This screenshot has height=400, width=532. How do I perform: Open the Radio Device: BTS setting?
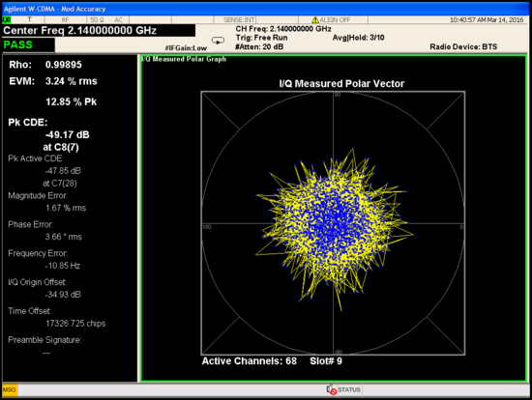(463, 46)
